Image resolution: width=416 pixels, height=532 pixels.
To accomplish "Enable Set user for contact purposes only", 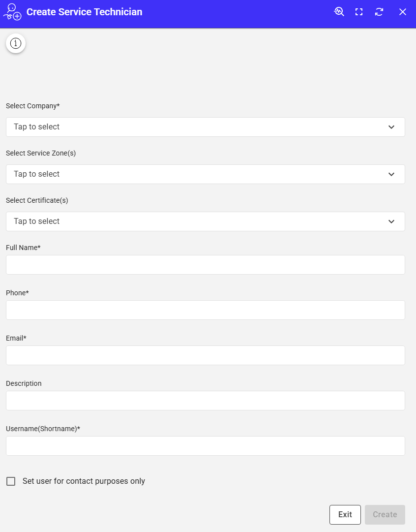I will [11, 481].
